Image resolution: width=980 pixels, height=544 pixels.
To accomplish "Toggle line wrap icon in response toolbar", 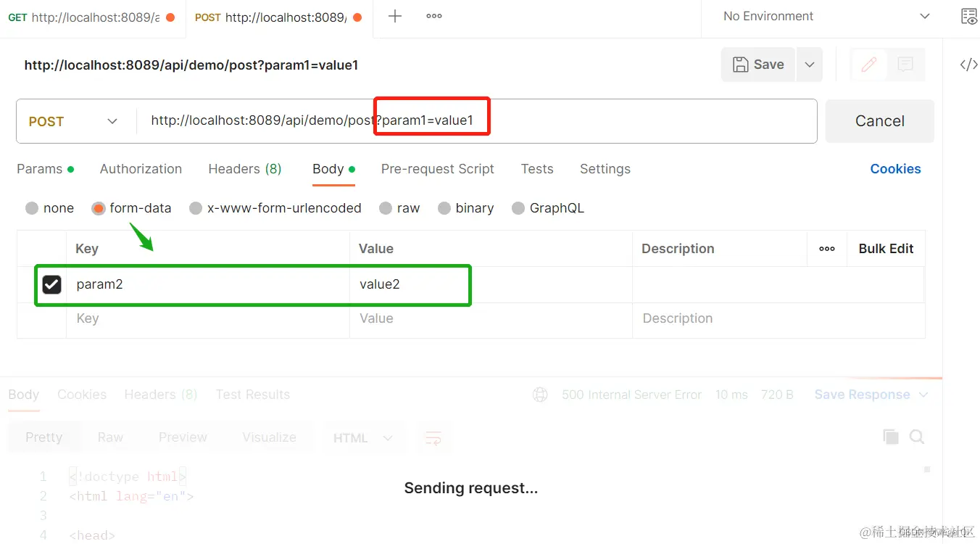I will coord(433,437).
